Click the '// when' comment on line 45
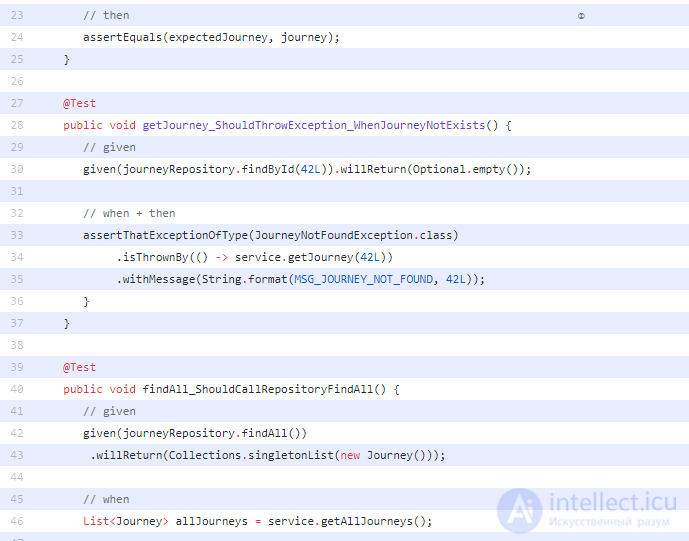This screenshot has width=689, height=541. tap(106, 499)
